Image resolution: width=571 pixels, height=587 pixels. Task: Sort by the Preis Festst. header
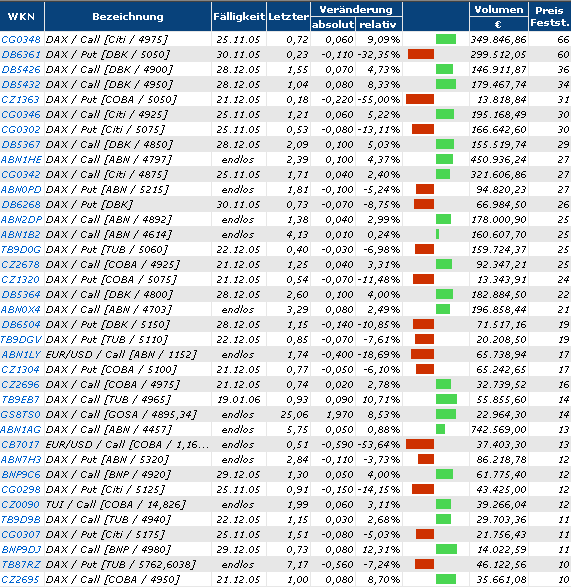(550, 16)
